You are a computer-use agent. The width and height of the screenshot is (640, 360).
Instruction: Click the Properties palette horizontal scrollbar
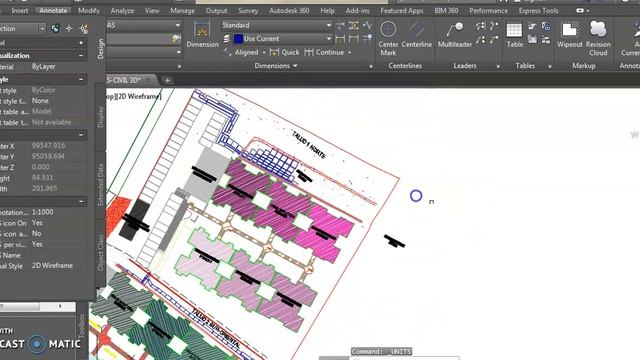coord(38,306)
